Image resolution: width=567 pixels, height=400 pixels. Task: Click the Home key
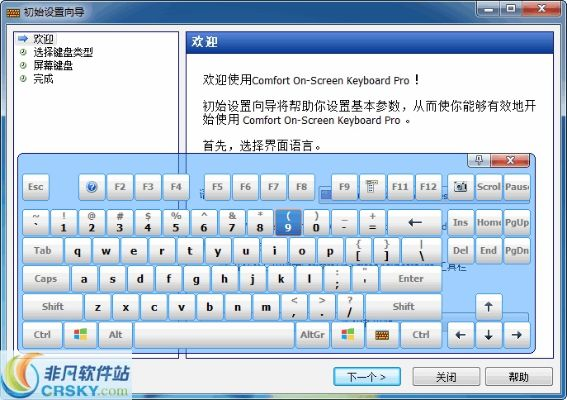tap(489, 222)
